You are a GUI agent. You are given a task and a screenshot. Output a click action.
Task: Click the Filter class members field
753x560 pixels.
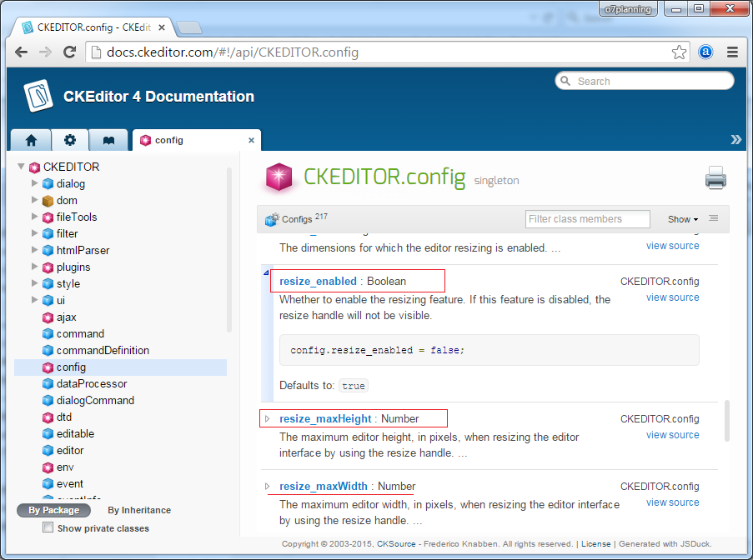587,219
